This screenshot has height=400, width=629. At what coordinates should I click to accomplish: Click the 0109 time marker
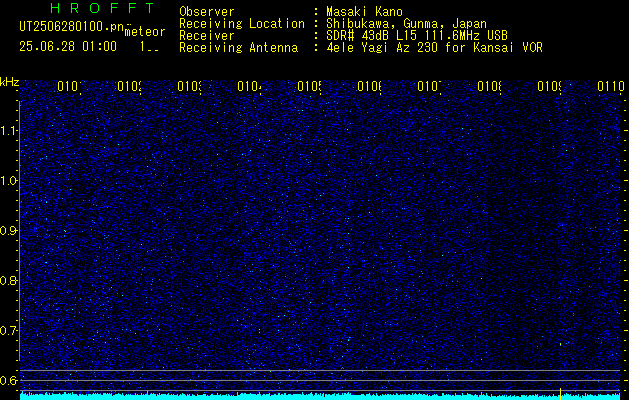point(549,86)
